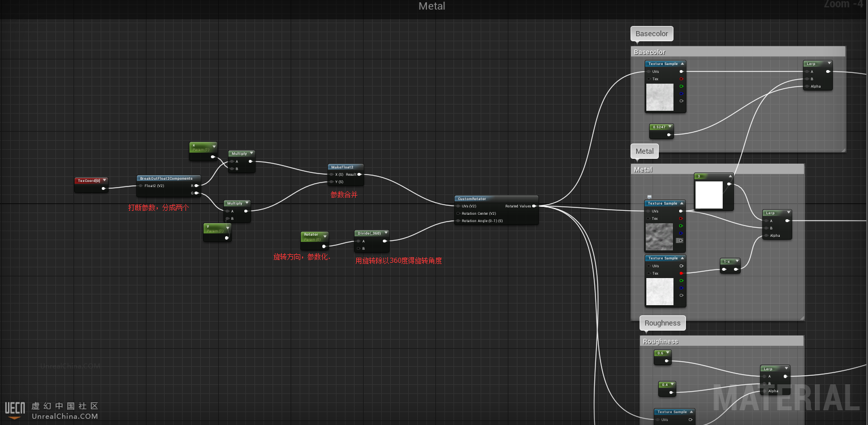Toggle arrow on Multiply node fed by y param

247,203
